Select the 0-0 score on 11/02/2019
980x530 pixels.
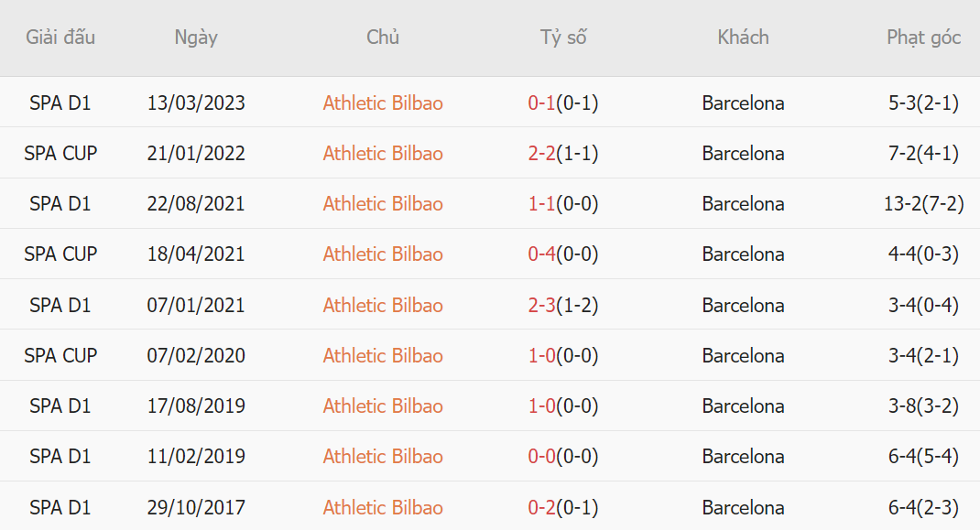542,457
